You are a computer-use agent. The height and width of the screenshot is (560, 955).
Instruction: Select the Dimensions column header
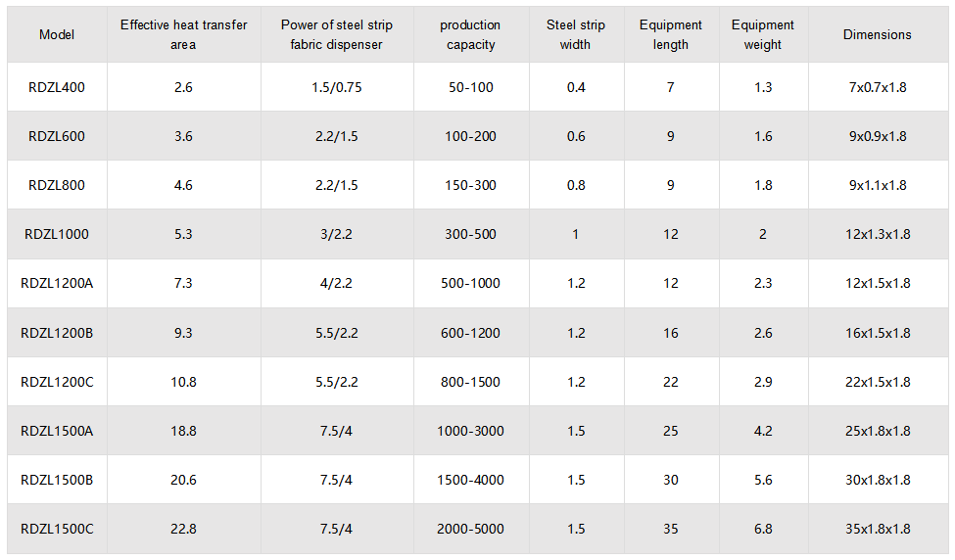pyautogui.click(x=878, y=35)
